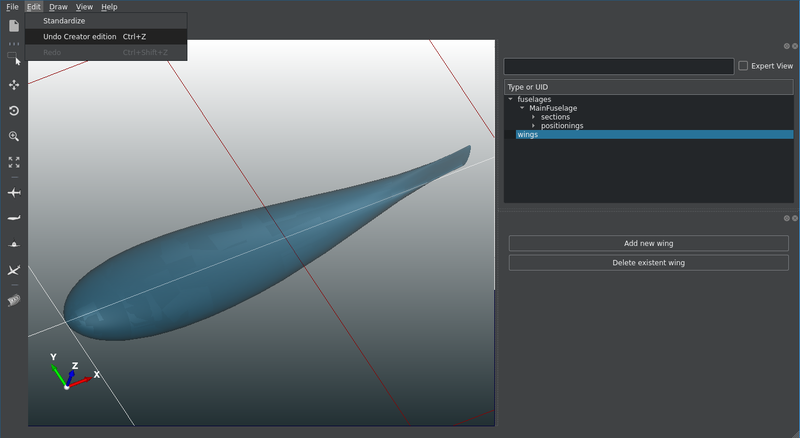Switch to airplane front view icon

coord(14,244)
